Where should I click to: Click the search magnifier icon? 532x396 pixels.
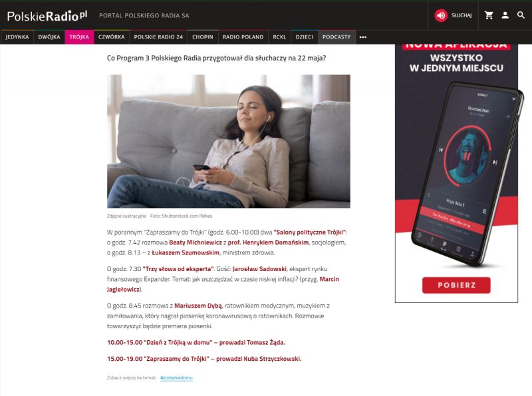[x=521, y=15]
